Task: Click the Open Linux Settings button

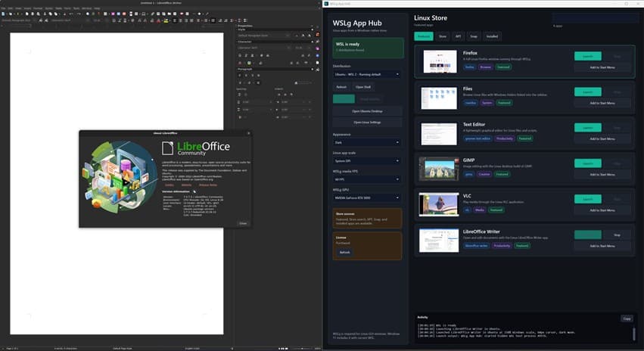Action: click(367, 123)
